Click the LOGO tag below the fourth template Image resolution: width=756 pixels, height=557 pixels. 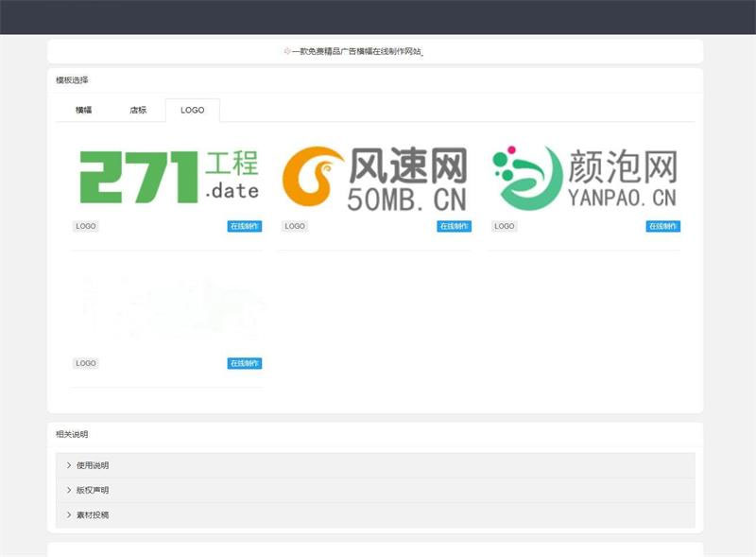click(86, 362)
